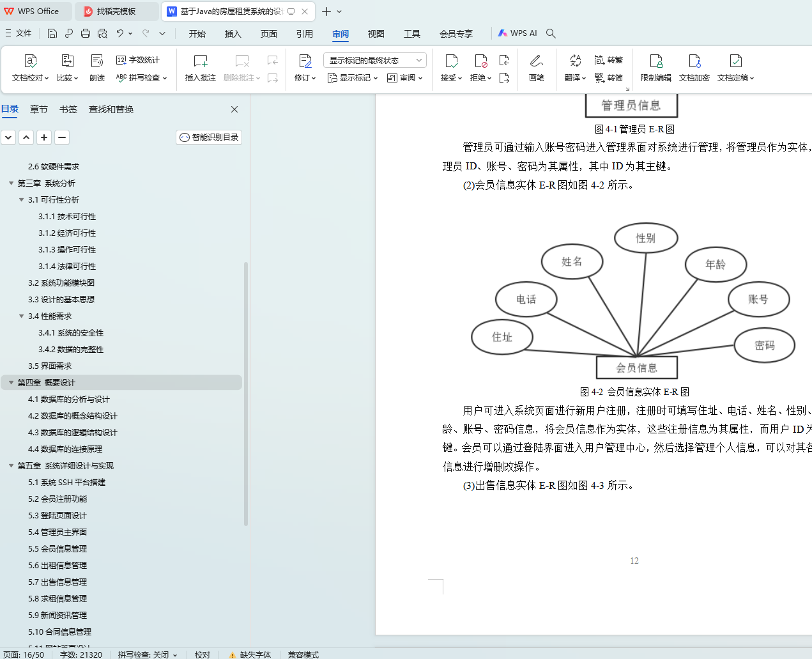
Task: Click the Undo arrow icon
Action: click(x=119, y=33)
